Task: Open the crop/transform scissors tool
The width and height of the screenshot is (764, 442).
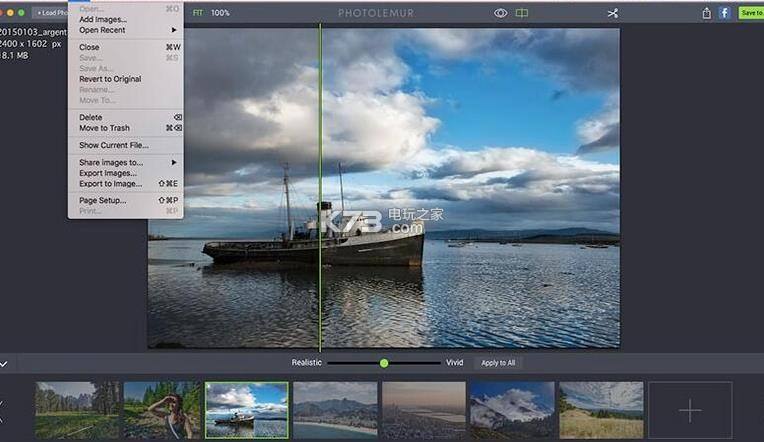Action: coord(613,13)
